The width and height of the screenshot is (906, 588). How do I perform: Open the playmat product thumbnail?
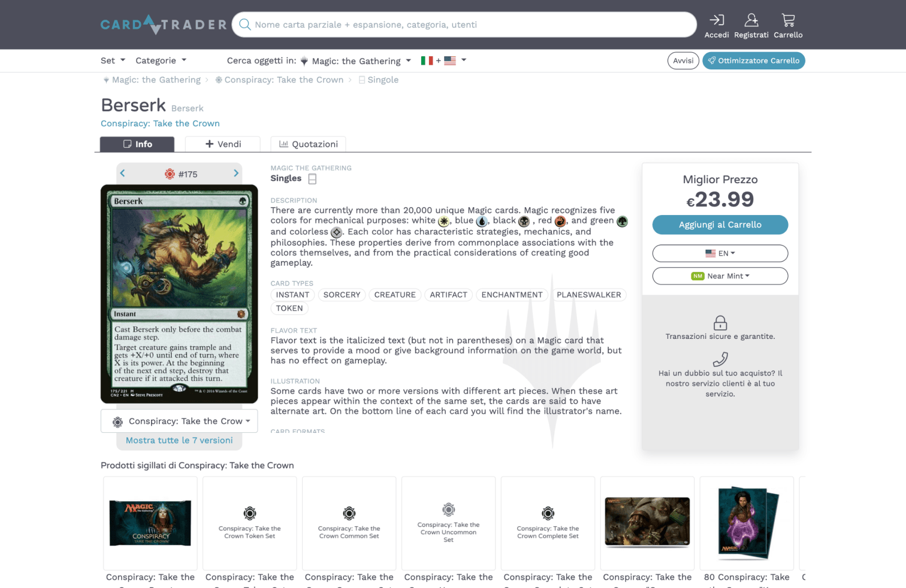647,523
